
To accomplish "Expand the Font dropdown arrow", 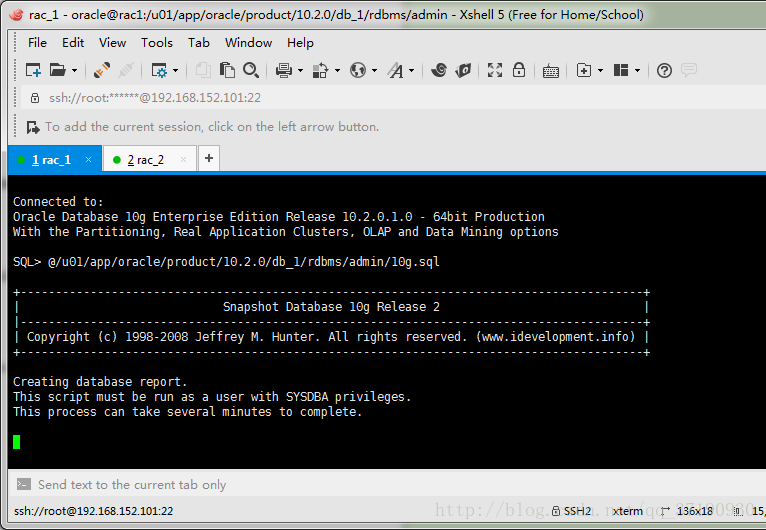I will click(411, 71).
